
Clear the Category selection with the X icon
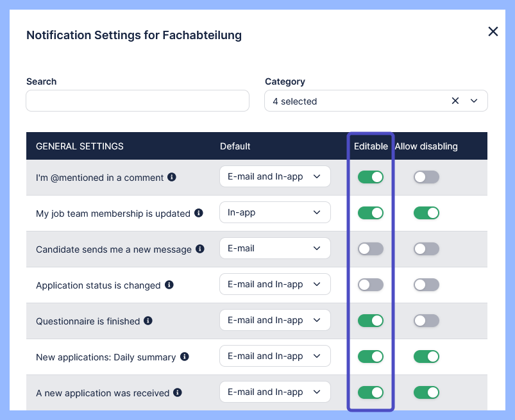[x=455, y=101]
